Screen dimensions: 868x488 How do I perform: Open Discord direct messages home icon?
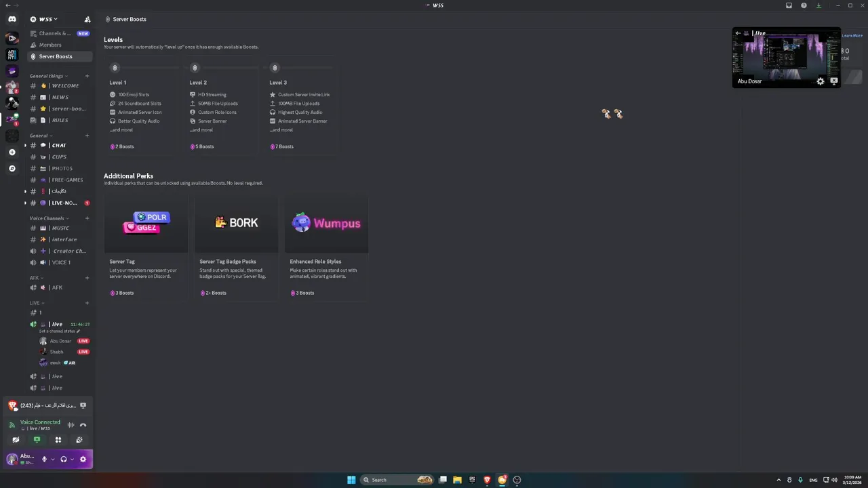(12, 20)
